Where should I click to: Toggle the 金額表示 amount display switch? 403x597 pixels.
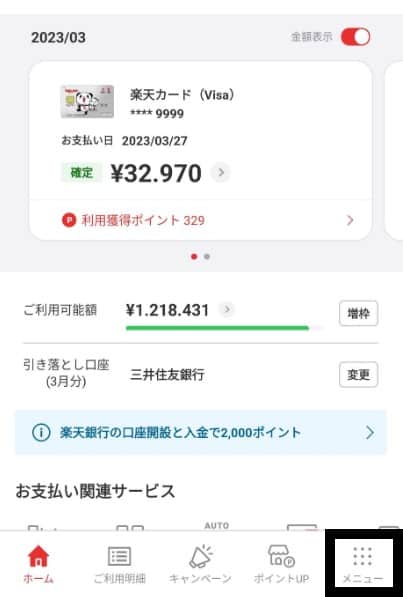pyautogui.click(x=355, y=37)
